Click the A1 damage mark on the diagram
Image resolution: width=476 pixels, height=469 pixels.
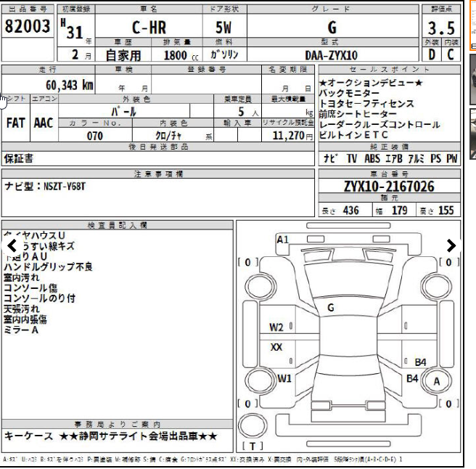pos(283,240)
